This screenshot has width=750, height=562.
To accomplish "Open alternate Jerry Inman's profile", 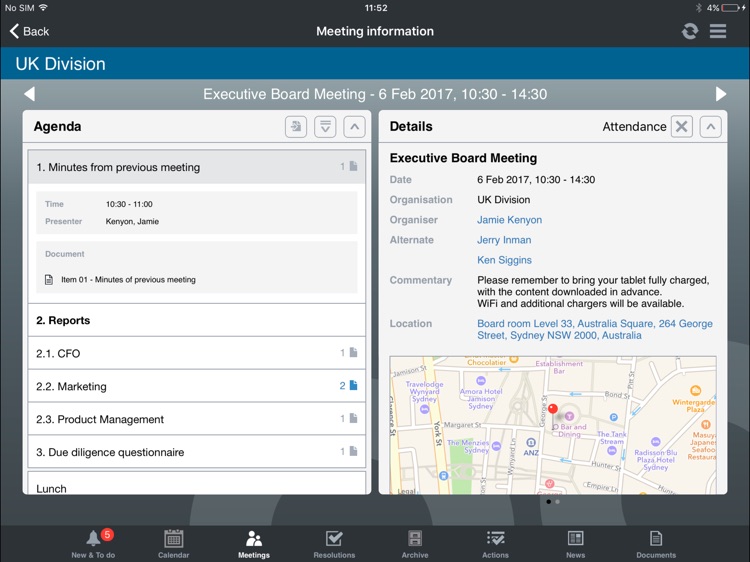I will coord(504,240).
